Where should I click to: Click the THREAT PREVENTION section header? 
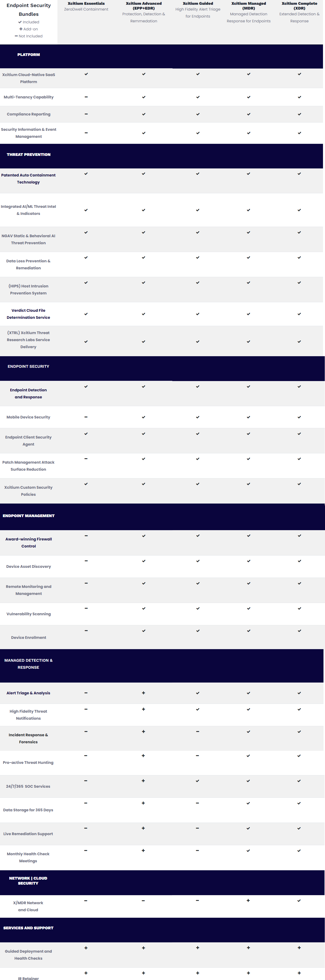[x=29, y=154]
